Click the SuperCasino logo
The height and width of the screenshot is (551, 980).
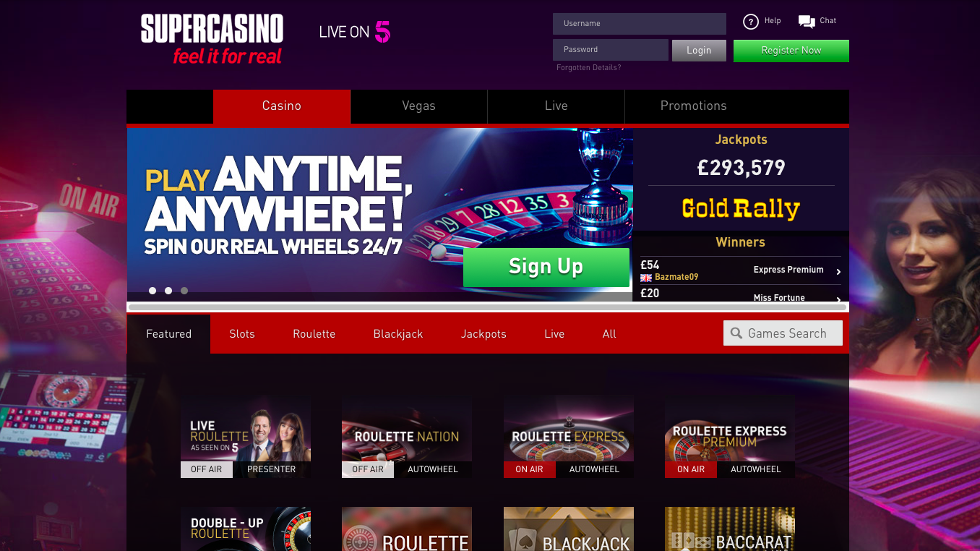click(212, 38)
